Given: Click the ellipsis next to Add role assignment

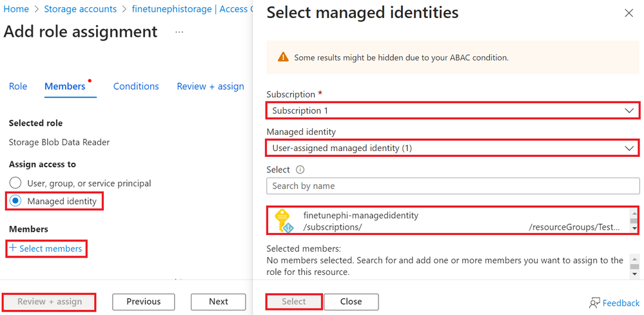Looking at the screenshot, I should tap(179, 32).
